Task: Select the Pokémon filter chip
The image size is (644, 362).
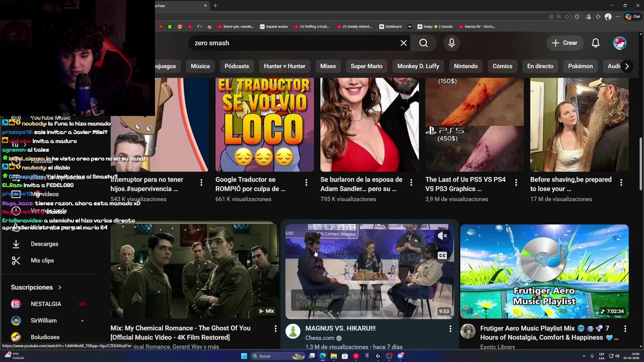Action: (x=580, y=66)
